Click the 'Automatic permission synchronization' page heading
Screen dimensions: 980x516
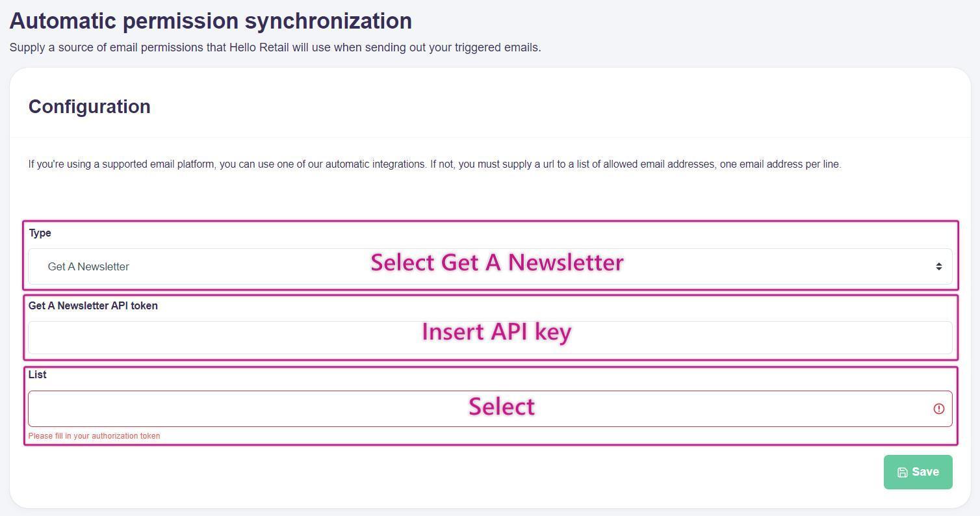coord(211,21)
